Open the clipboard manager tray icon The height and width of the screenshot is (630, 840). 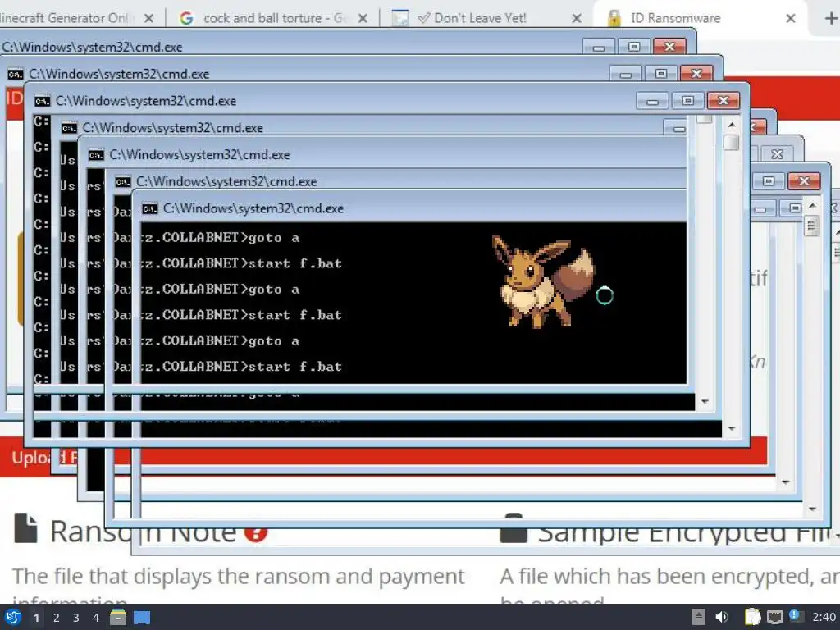coord(753,617)
